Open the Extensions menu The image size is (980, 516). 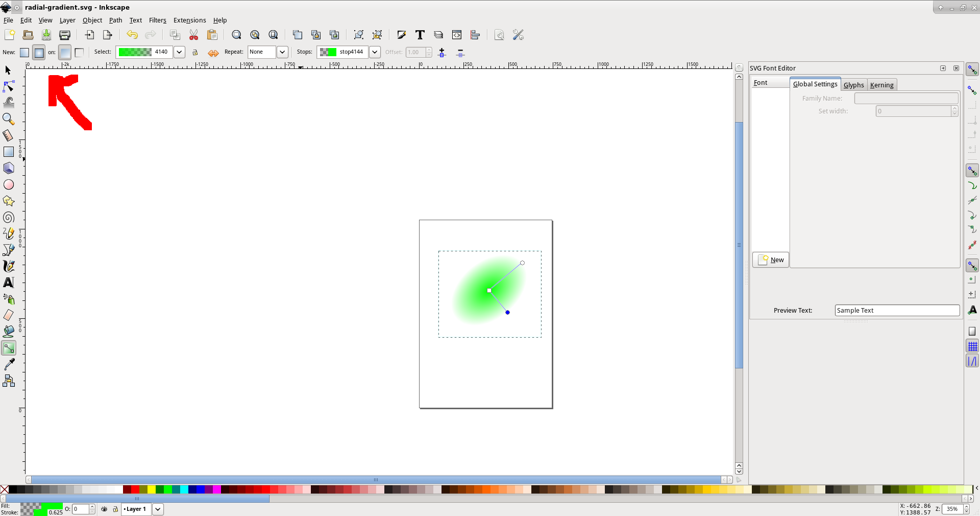tap(189, 20)
